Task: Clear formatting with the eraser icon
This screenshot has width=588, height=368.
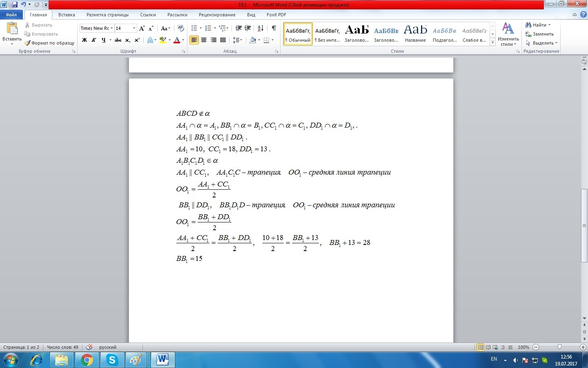Action: click(x=181, y=28)
